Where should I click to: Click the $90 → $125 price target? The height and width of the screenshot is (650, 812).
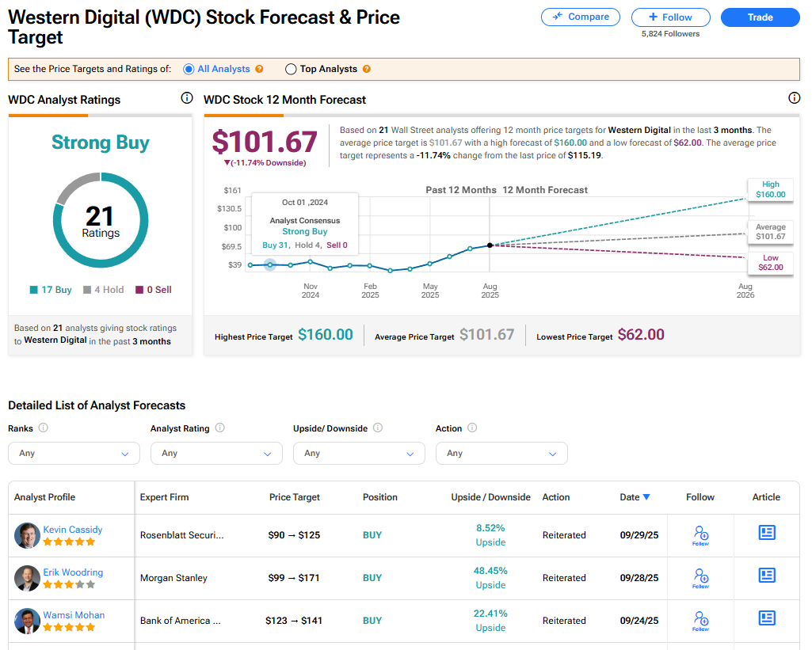294,535
